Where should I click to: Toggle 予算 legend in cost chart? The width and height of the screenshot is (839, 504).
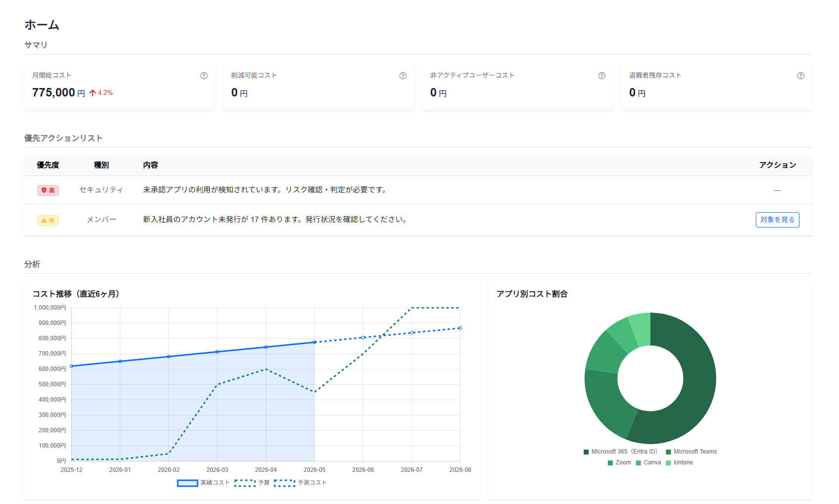tap(252, 483)
